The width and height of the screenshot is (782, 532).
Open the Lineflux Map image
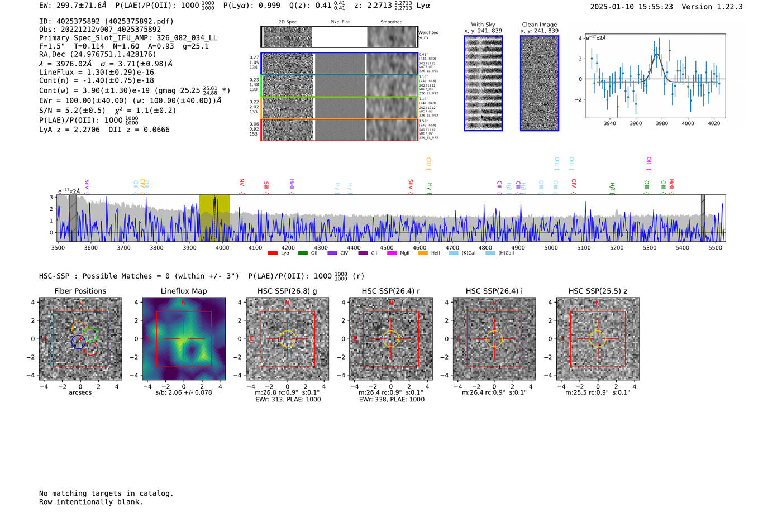(x=184, y=339)
